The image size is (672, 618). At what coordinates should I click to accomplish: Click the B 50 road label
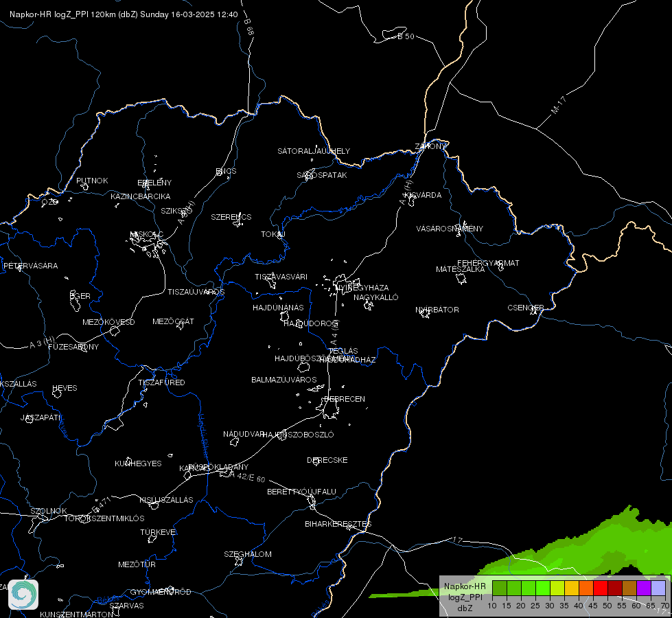tap(406, 36)
